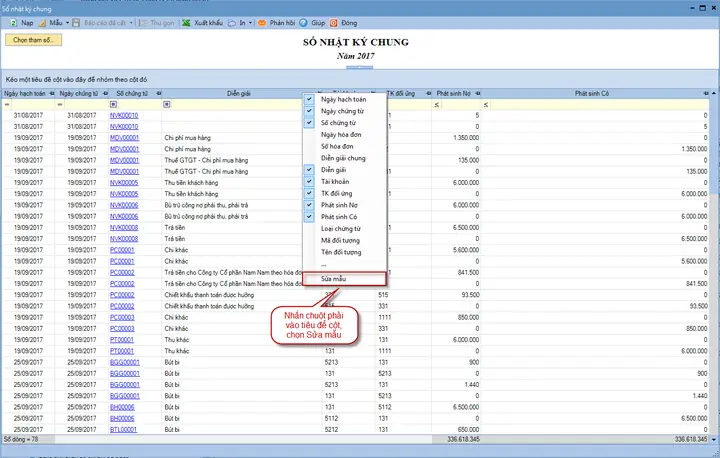
Task: Uncheck TK đối ứng in column menu
Action: point(309,193)
